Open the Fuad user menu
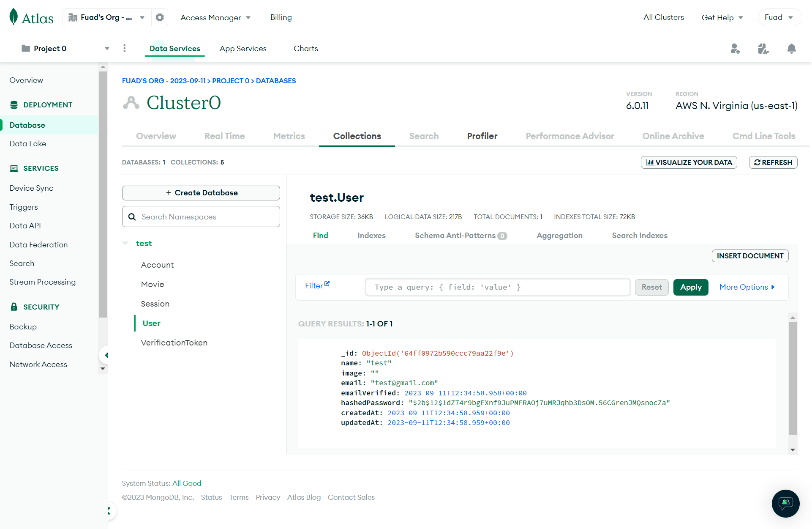812x529 pixels. 779,17
